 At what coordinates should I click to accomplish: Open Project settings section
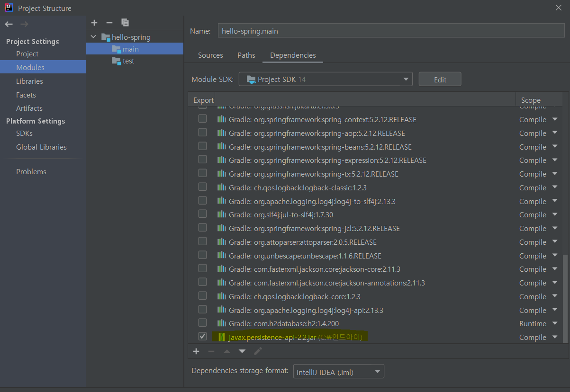pos(27,54)
